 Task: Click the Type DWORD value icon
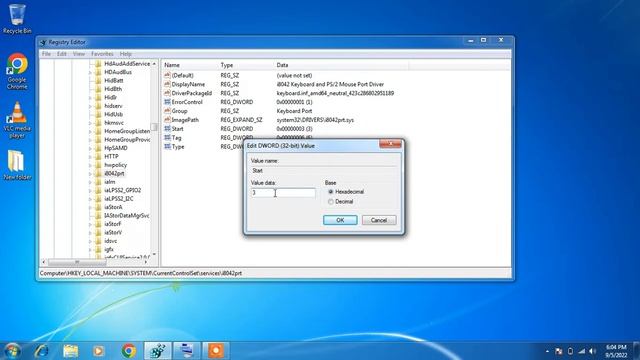(x=167, y=147)
